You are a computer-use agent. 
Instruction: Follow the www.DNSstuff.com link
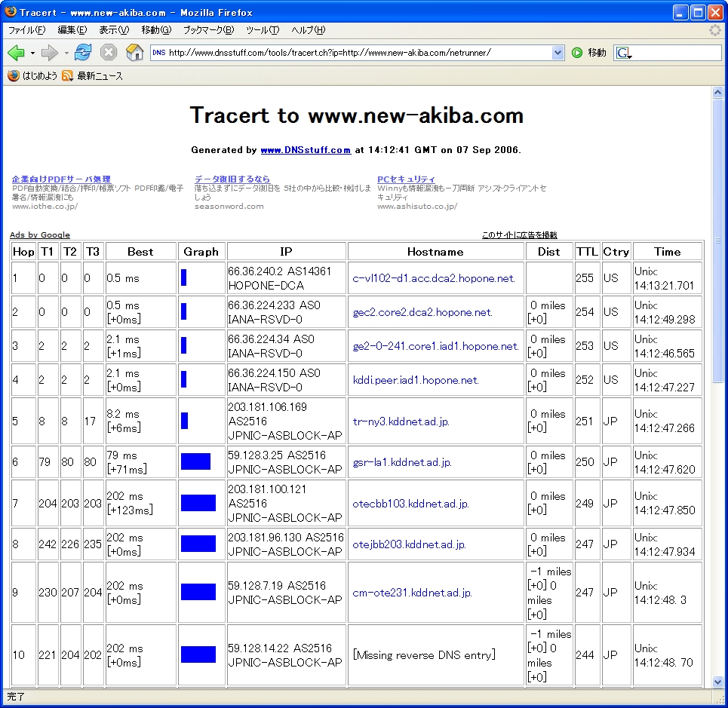click(306, 150)
